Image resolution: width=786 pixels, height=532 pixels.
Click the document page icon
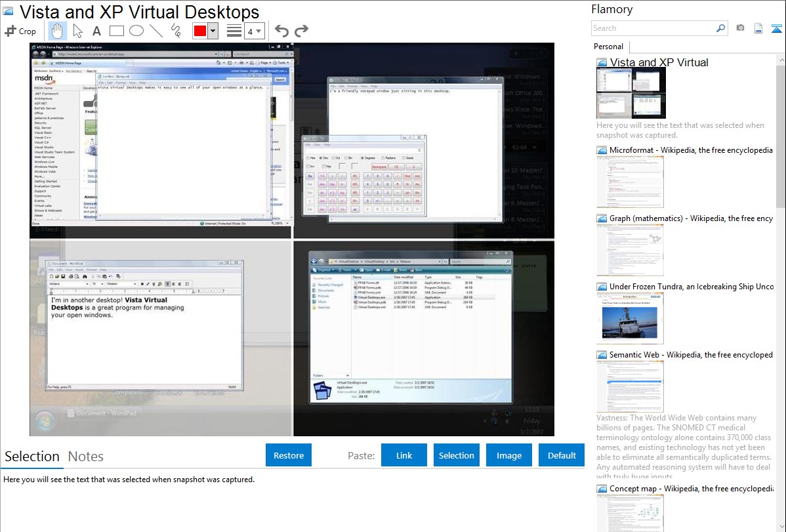758,28
